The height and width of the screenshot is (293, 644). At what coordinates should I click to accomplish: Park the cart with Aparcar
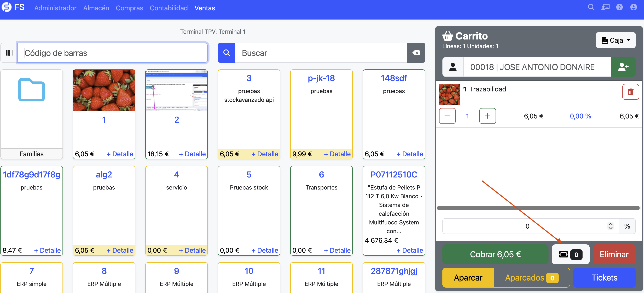468,278
